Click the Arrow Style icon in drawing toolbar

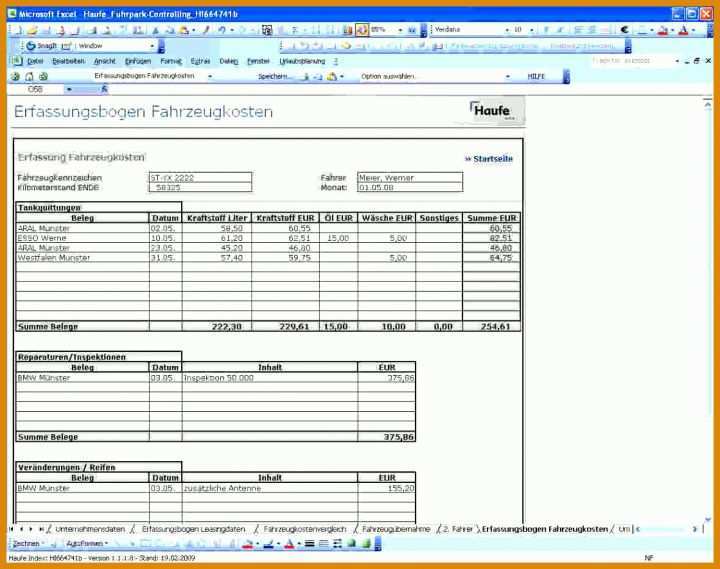click(x=338, y=544)
